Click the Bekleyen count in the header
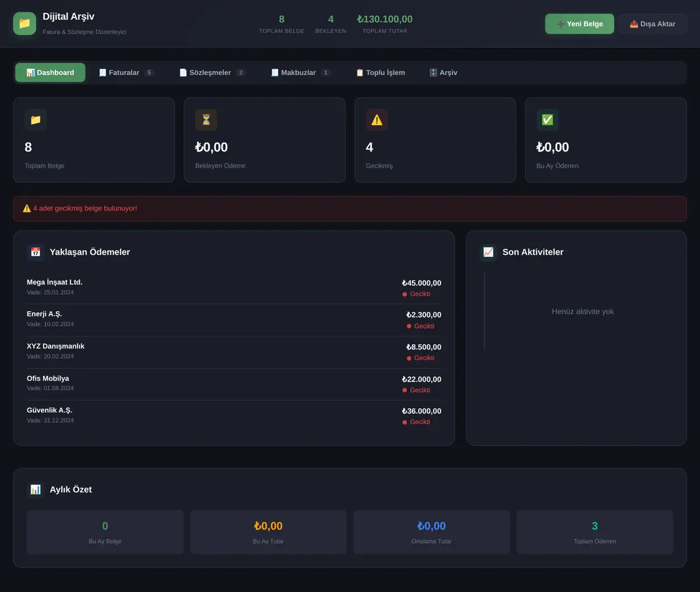The height and width of the screenshot is (592, 700). click(331, 19)
